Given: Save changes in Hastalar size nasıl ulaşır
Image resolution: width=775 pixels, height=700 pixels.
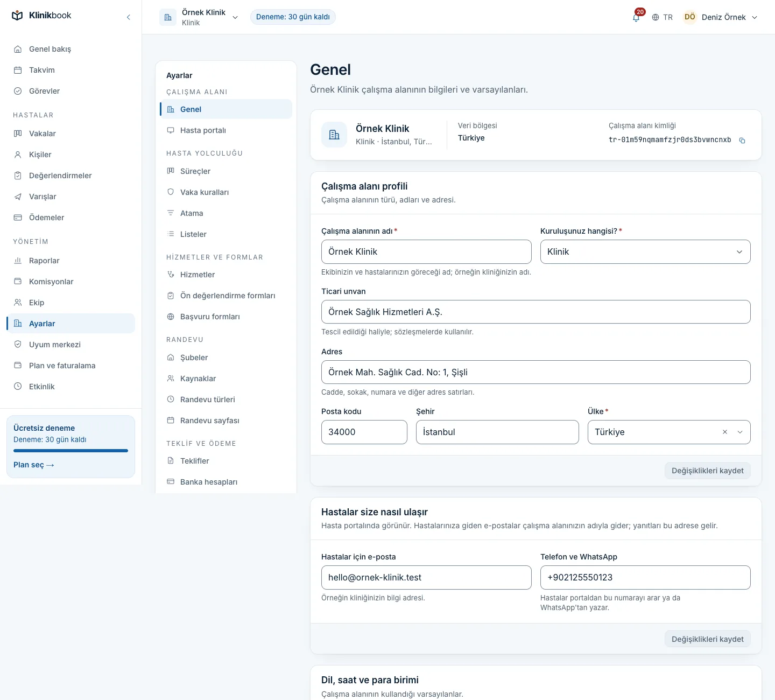Looking at the screenshot, I should [707, 639].
